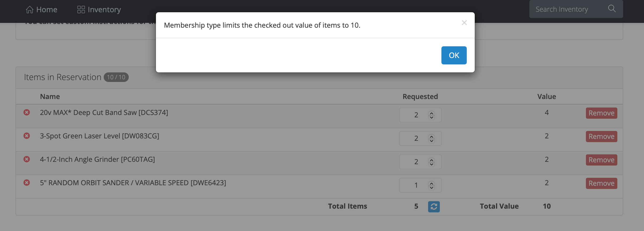Refresh totals with the blue sync icon
The width and height of the screenshot is (644, 231).
coord(434,207)
